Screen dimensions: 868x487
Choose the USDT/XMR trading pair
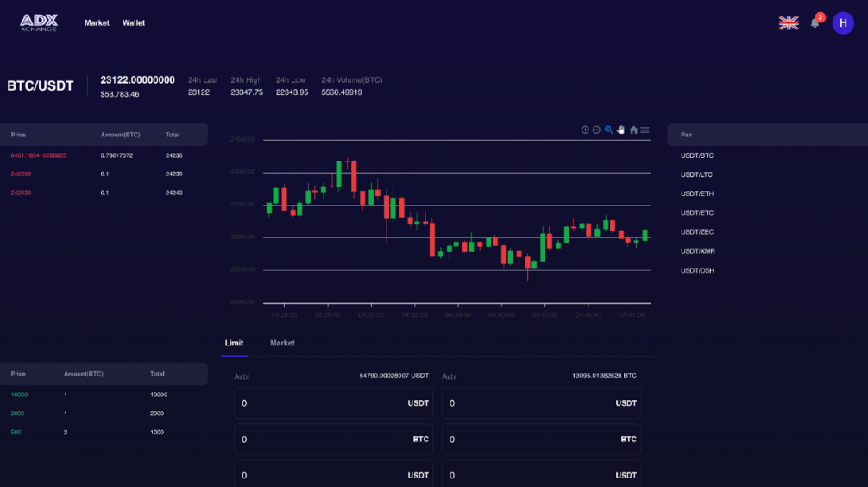point(697,251)
